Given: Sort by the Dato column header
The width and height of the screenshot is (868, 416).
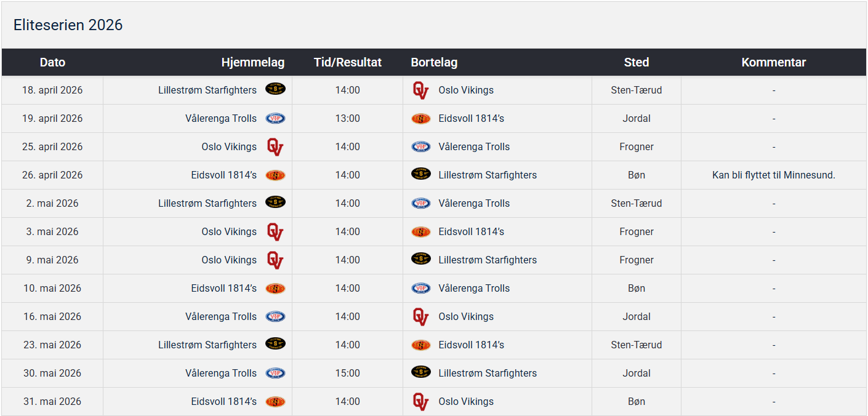Looking at the screenshot, I should pos(52,62).
